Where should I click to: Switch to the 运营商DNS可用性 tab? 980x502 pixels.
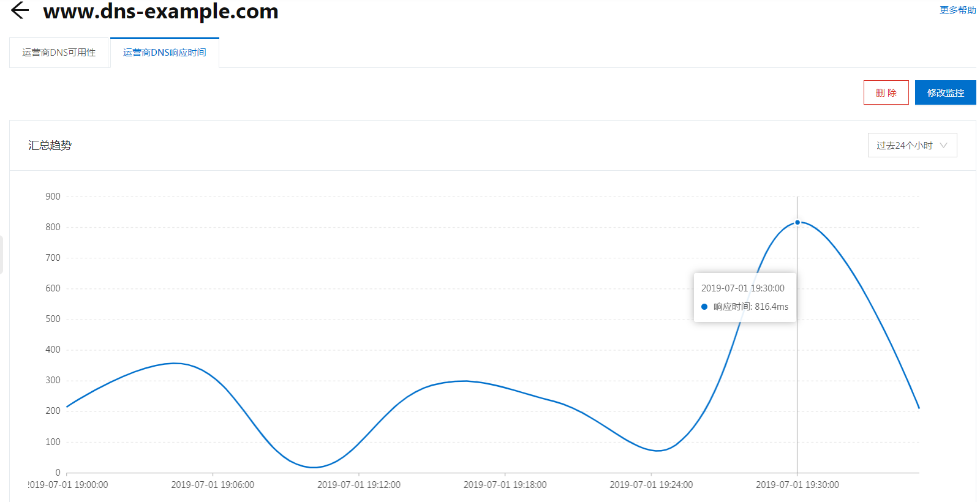click(x=59, y=53)
